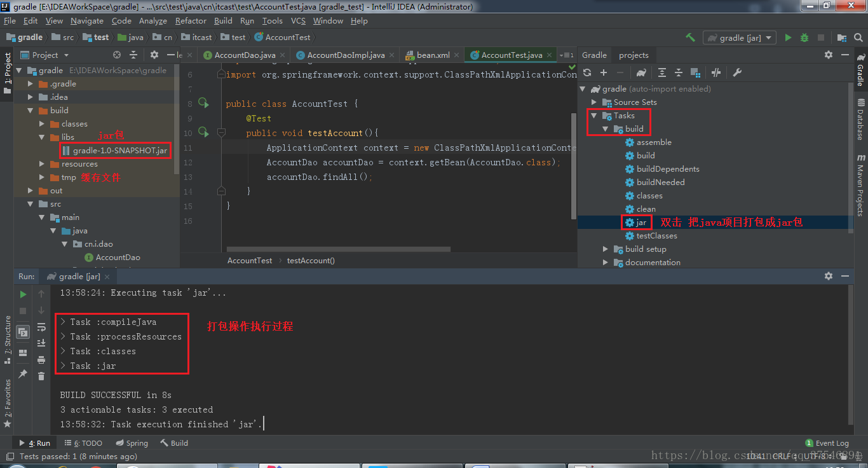Image resolution: width=868 pixels, height=468 pixels.
Task: Expand Task :compileJava console fold
Action: coord(64,322)
